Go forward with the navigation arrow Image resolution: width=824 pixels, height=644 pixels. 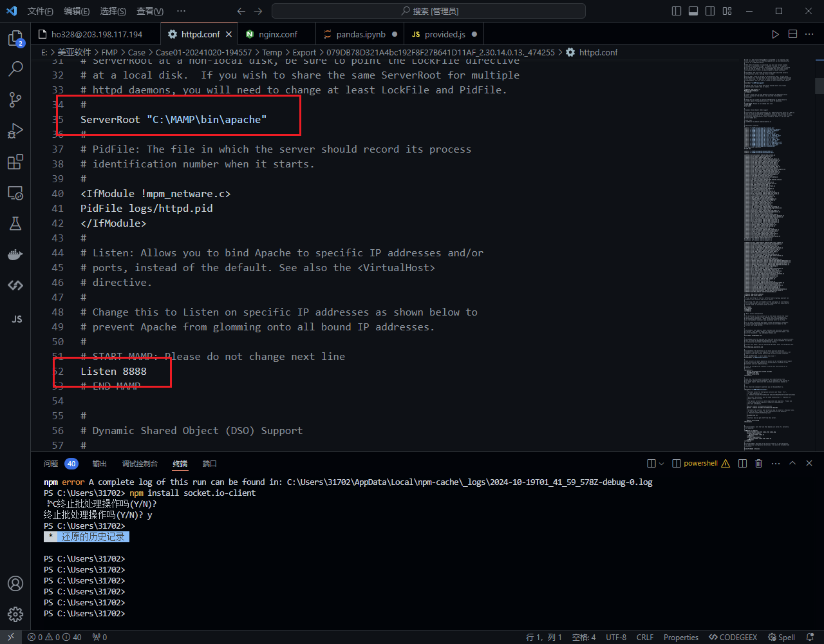258,11
